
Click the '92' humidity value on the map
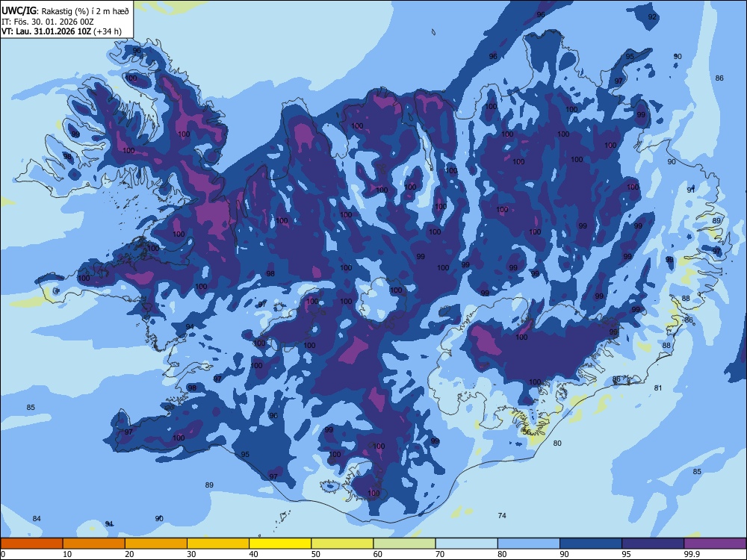pos(652,16)
